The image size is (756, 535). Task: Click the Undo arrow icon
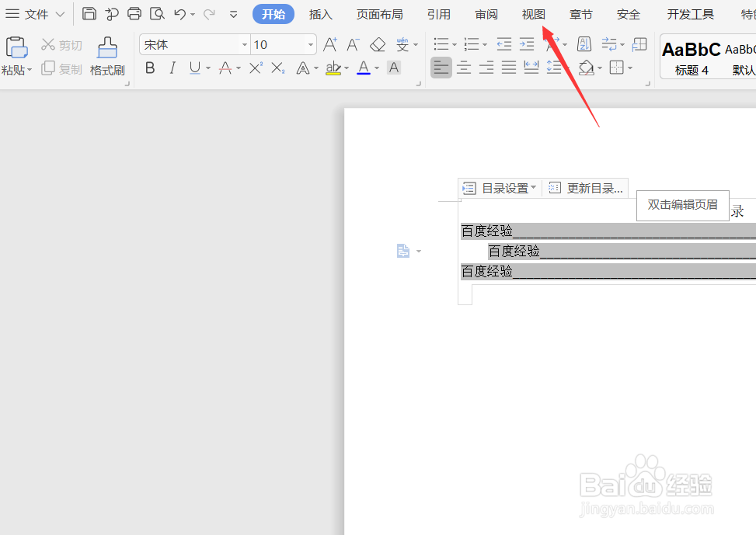click(x=179, y=14)
